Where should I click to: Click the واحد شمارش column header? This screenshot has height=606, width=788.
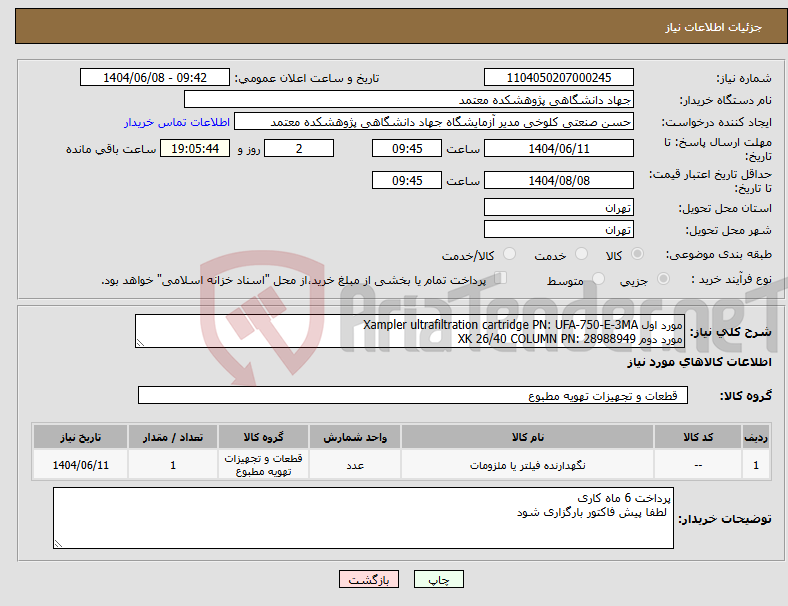[x=355, y=437]
